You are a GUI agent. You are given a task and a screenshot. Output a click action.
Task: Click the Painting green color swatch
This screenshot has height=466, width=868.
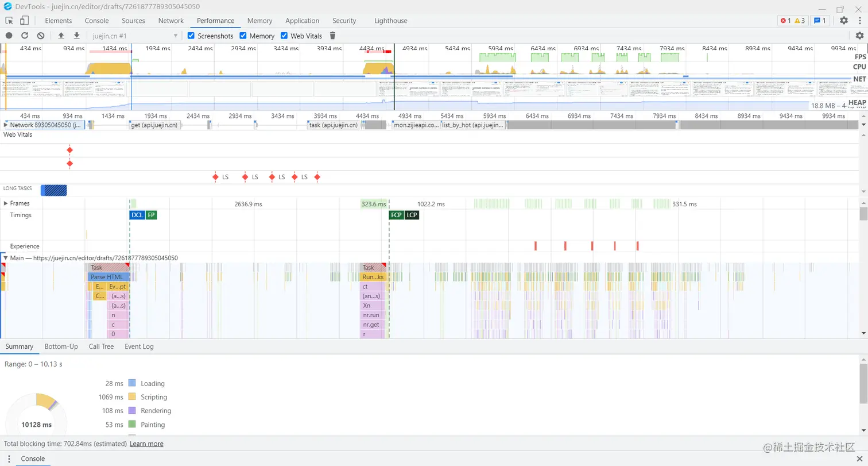tap(132, 425)
